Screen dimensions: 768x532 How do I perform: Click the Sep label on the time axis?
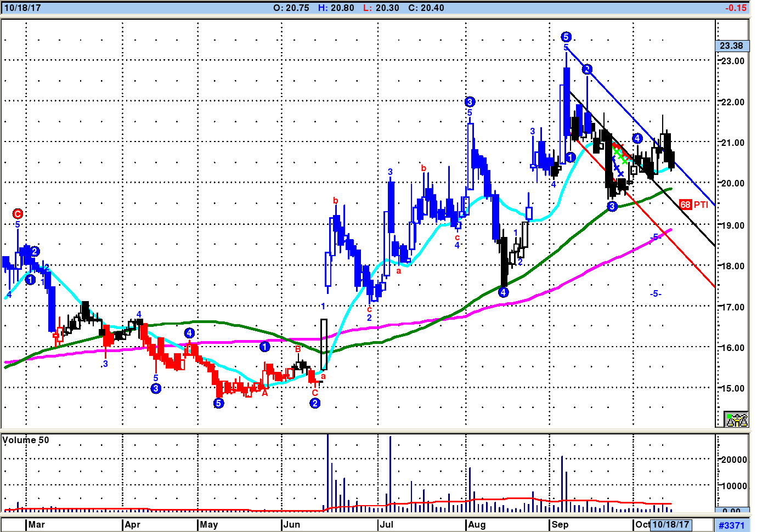560,524
